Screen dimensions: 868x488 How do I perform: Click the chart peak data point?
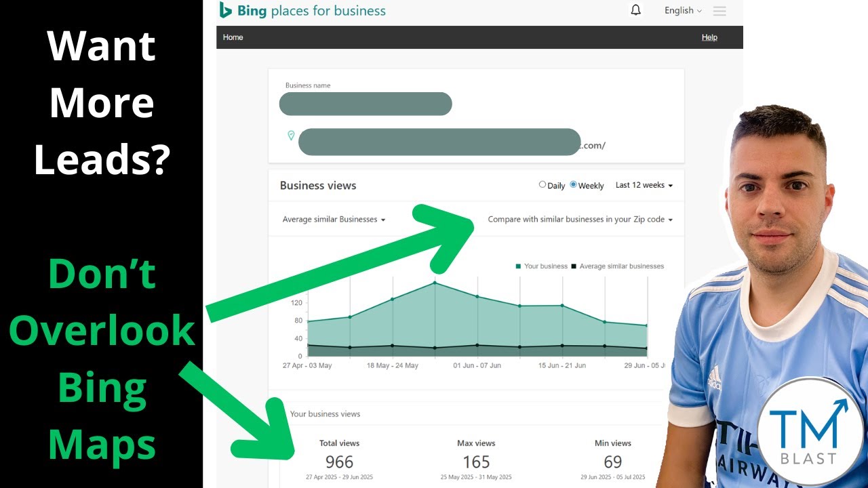pyautogui.click(x=435, y=283)
